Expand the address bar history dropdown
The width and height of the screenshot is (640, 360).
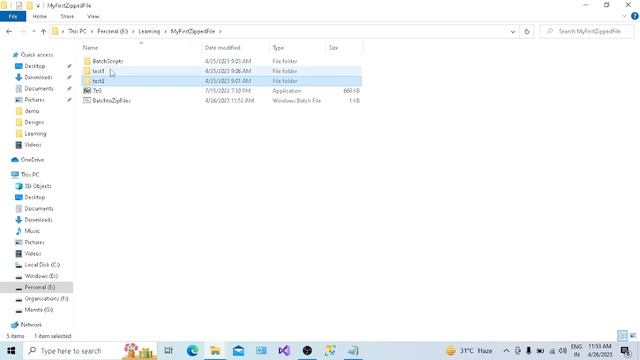click(513, 31)
